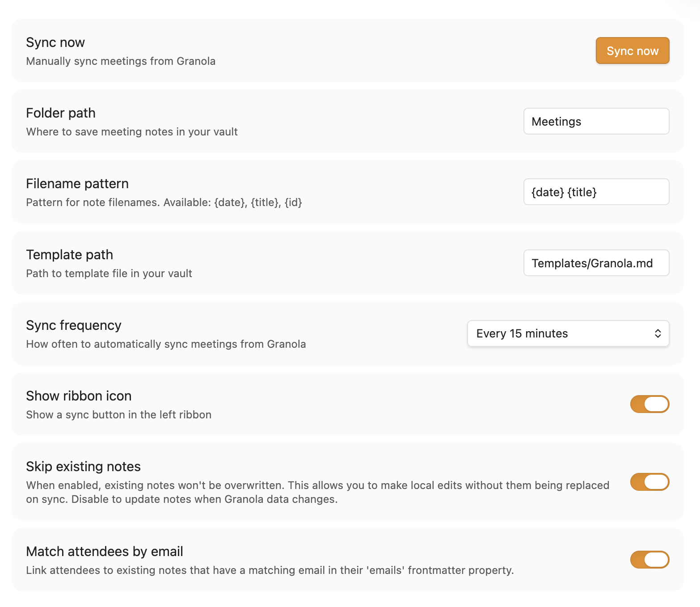Select the Filename pattern field with {date} {title}
700x607 pixels.
[x=596, y=192]
